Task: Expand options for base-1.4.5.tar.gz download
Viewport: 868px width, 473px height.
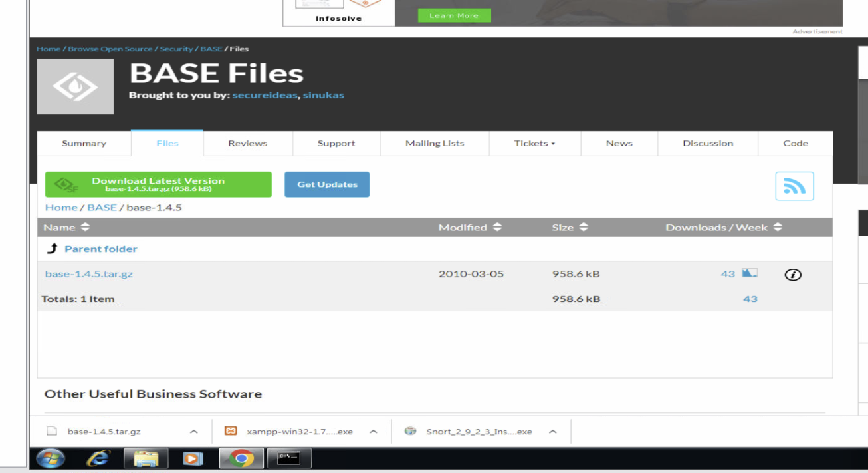Action: point(193,432)
